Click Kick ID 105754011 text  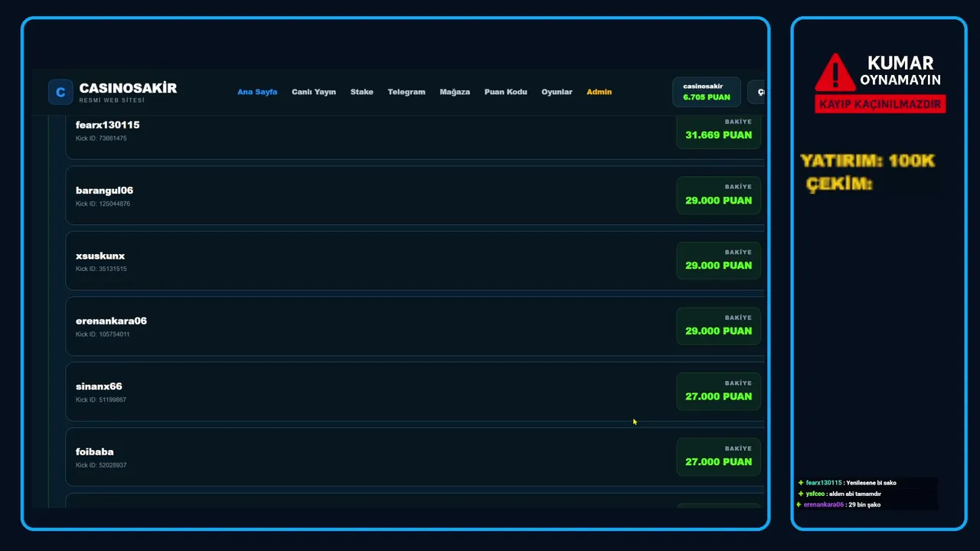(x=103, y=334)
